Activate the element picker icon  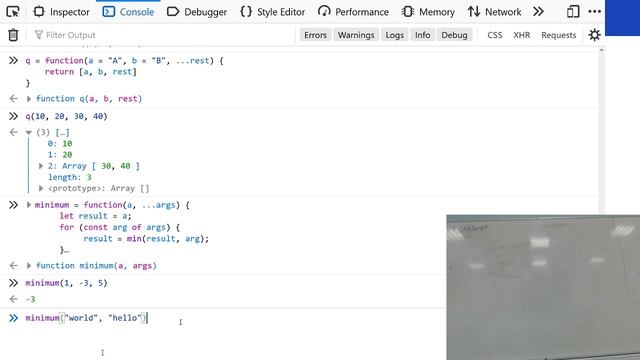(x=13, y=12)
